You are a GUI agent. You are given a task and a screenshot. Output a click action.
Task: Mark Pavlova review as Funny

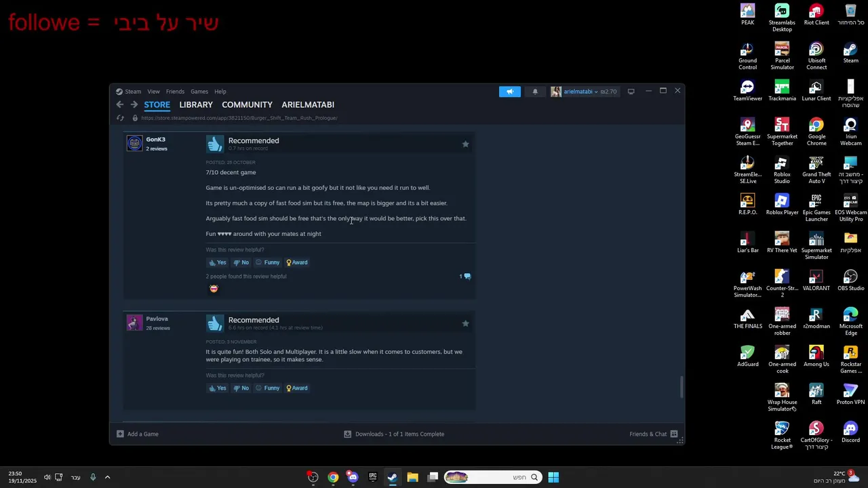(x=267, y=388)
